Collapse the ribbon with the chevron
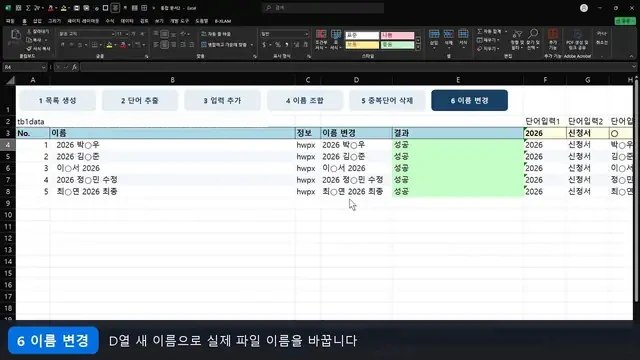The height and width of the screenshot is (360, 640). (631, 56)
